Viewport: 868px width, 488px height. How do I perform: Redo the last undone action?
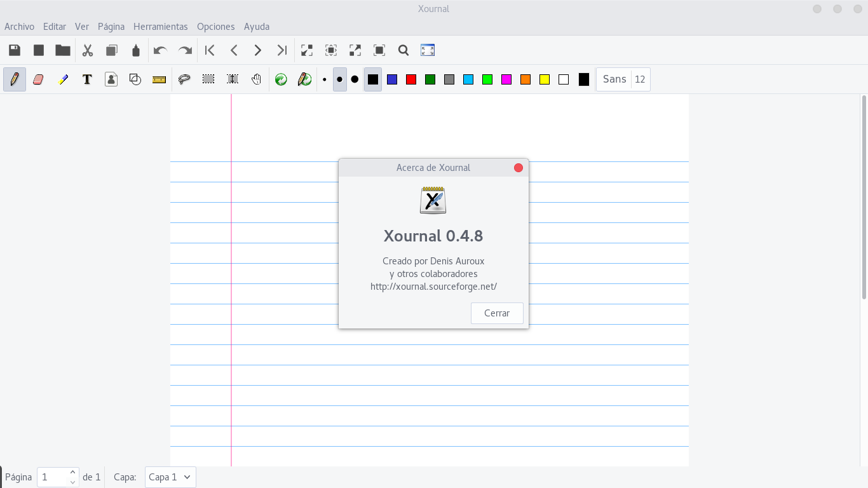pos(185,50)
